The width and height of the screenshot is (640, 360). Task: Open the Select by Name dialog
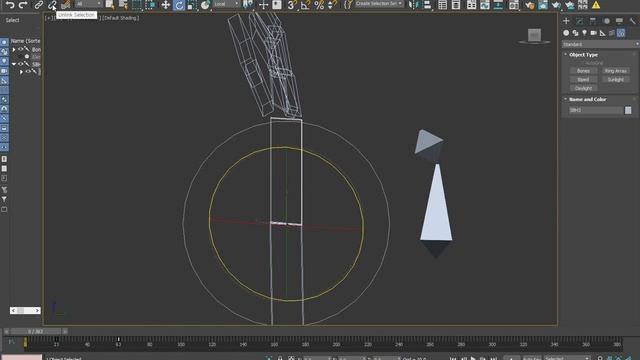pos(123,5)
